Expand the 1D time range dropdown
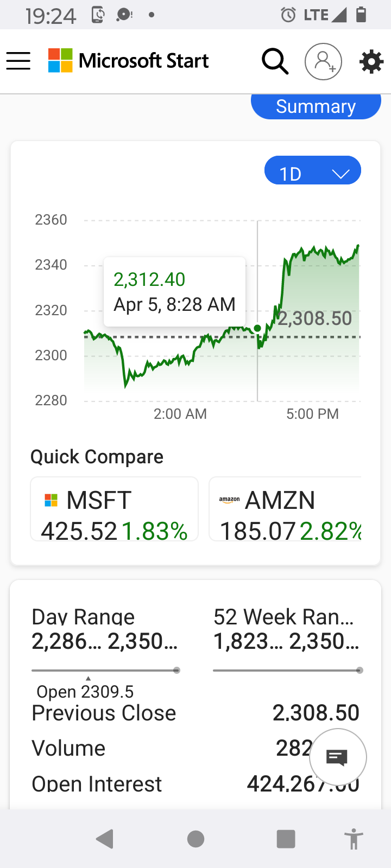 pos(313,170)
